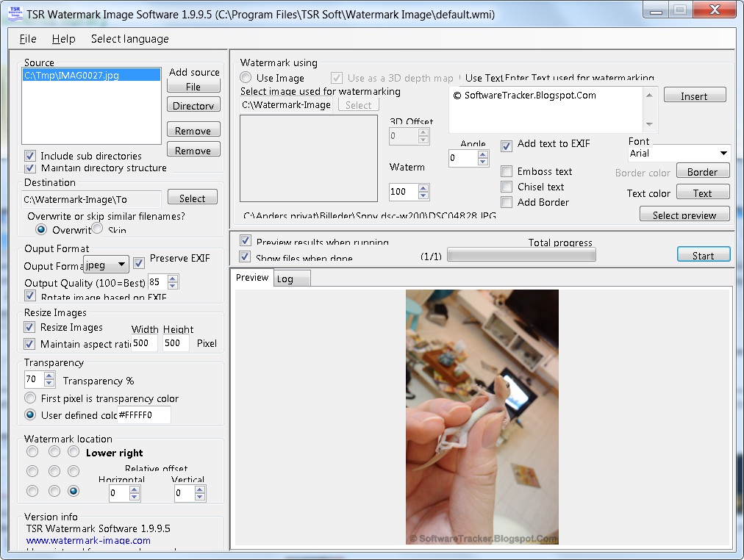
Task: Toggle Maintain aspect ratio checkbox
Action: coord(29,344)
